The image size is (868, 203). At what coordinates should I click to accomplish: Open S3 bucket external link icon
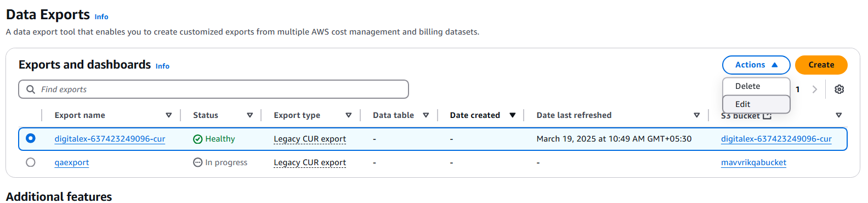pos(767,116)
